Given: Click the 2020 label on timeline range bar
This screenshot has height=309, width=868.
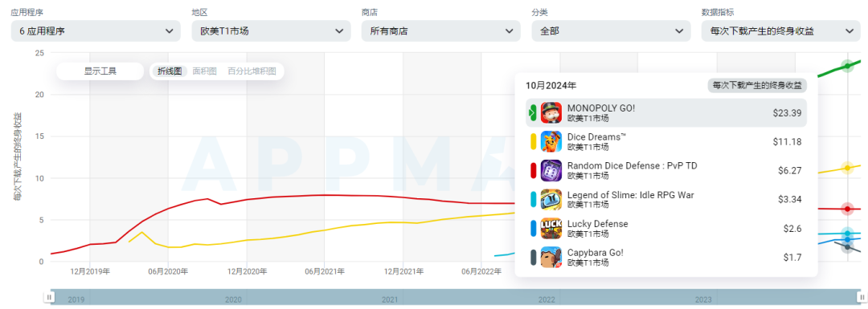Looking at the screenshot, I should click(x=233, y=299).
